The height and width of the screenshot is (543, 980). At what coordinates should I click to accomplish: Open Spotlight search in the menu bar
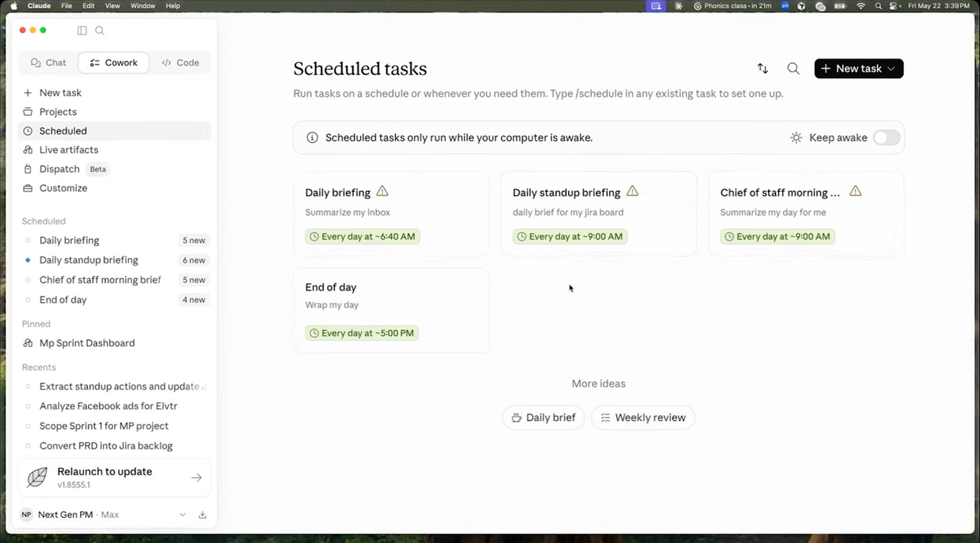pyautogui.click(x=878, y=6)
